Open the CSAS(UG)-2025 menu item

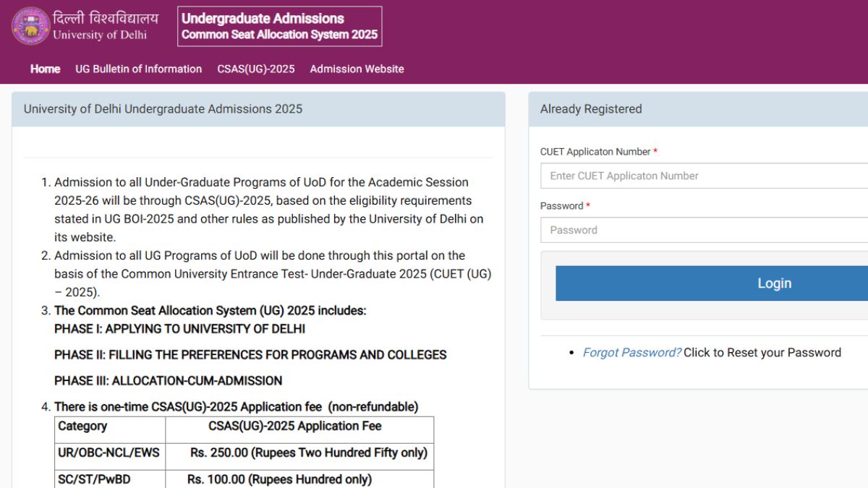coord(256,69)
